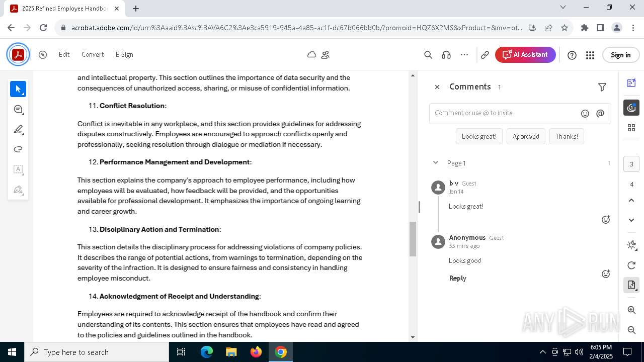Toggle dark mode display theme
This screenshot has width=644, height=362.
[x=631, y=245]
